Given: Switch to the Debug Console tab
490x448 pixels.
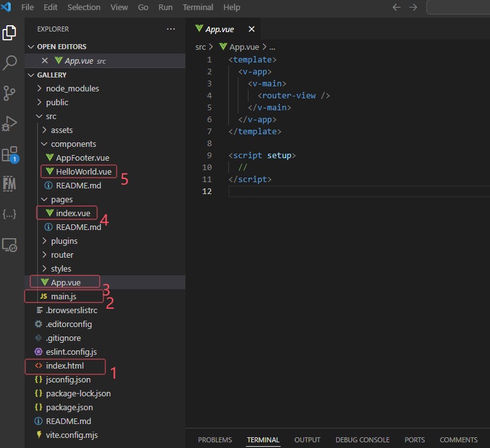Looking at the screenshot, I should coord(362,440).
